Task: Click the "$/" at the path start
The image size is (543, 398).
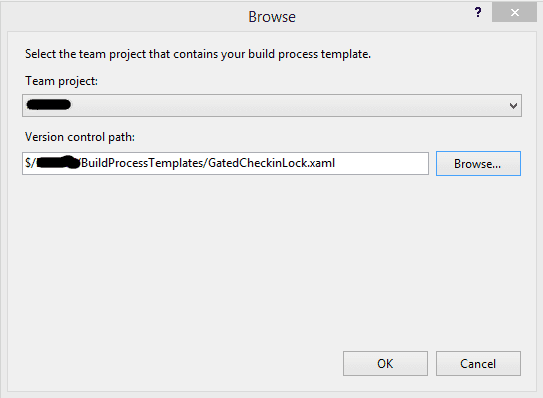Action: (x=30, y=163)
